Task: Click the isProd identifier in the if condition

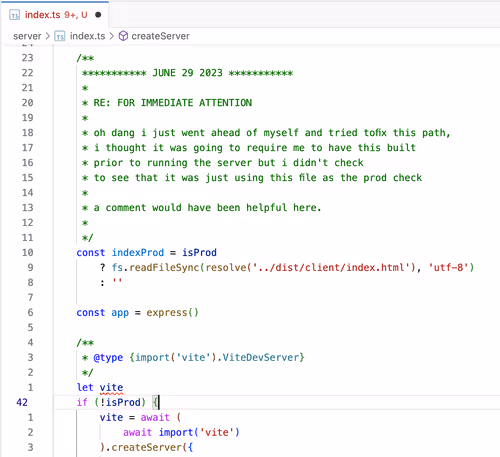Action: [123, 402]
